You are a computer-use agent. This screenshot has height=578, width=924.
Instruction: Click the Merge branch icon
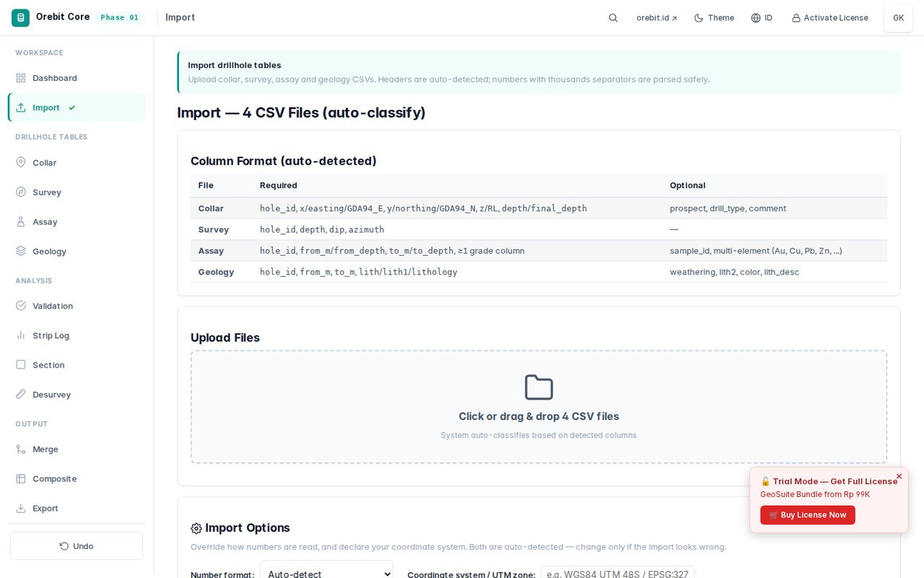tap(21, 449)
